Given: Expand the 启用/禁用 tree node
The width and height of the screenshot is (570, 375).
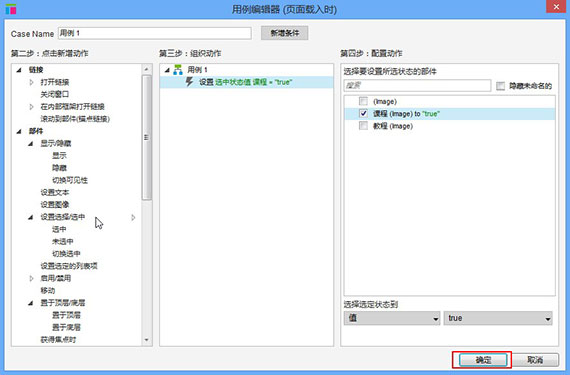Looking at the screenshot, I should 31,278.
